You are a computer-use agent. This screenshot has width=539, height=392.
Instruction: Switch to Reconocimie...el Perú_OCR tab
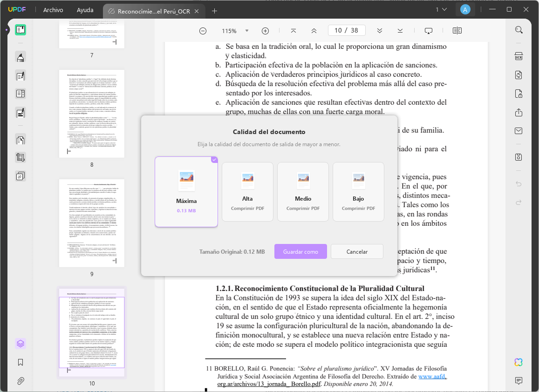[154, 11]
